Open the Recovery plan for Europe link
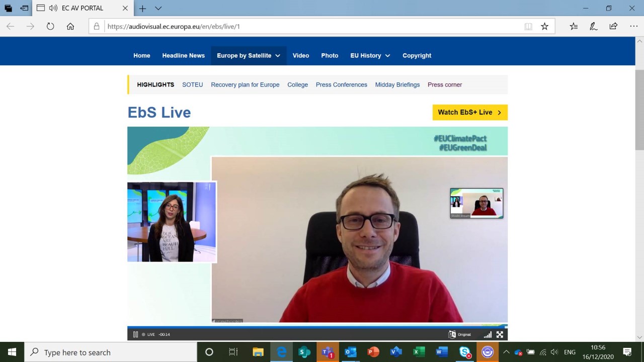This screenshot has height=362, width=644. 245,84
